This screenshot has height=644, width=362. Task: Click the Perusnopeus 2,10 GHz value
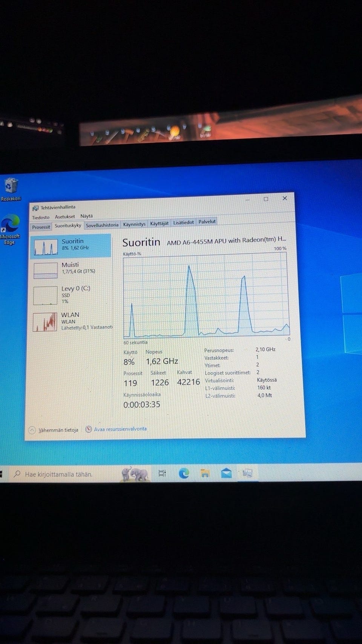[x=265, y=349]
